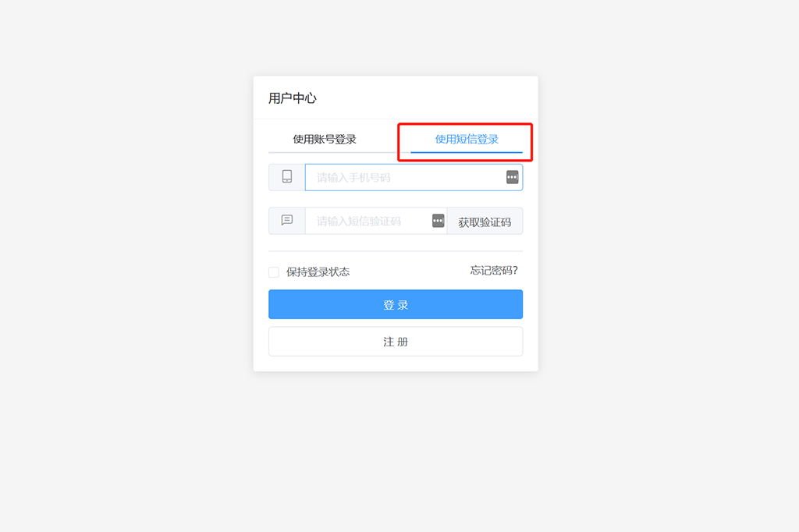Click the mobile phone icon beside the number field
The image size is (799, 532).
coord(287,177)
